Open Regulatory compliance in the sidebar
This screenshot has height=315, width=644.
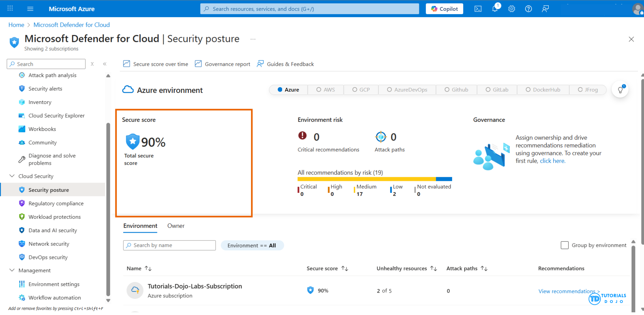coord(56,204)
